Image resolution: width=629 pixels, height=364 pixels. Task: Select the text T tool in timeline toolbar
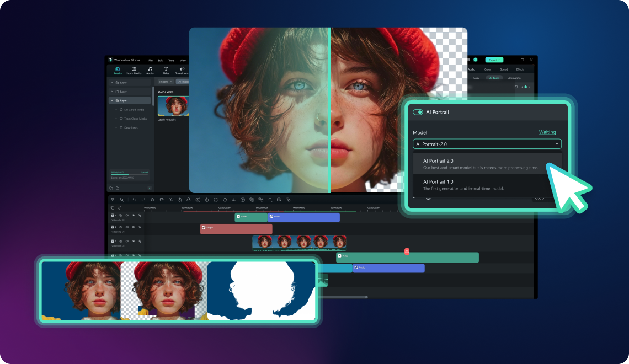270,200
